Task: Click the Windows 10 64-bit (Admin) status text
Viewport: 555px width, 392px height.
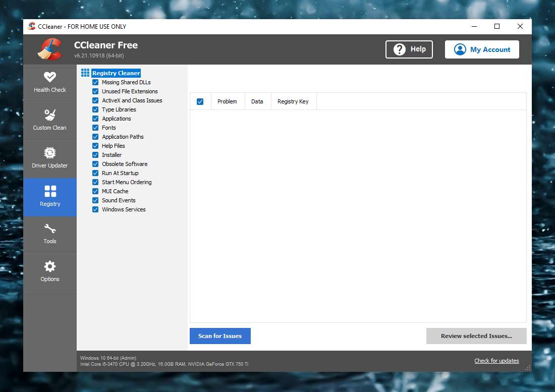Action: (x=108, y=358)
